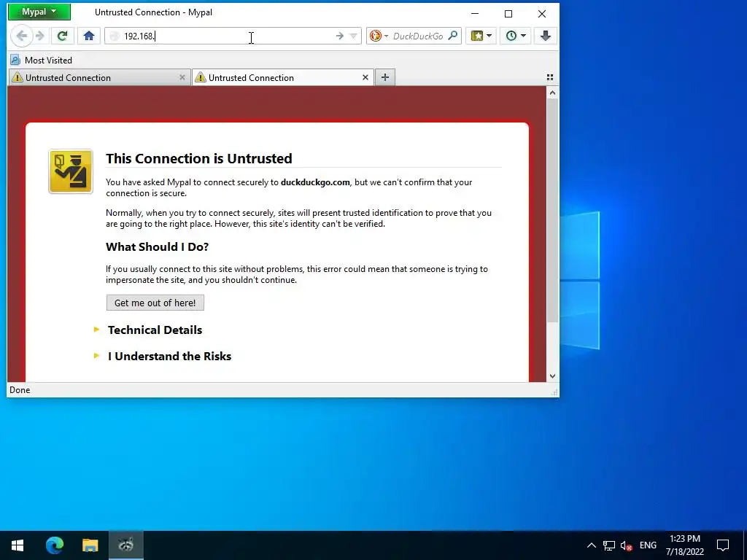Click the page scrollbar up arrow

[553, 93]
